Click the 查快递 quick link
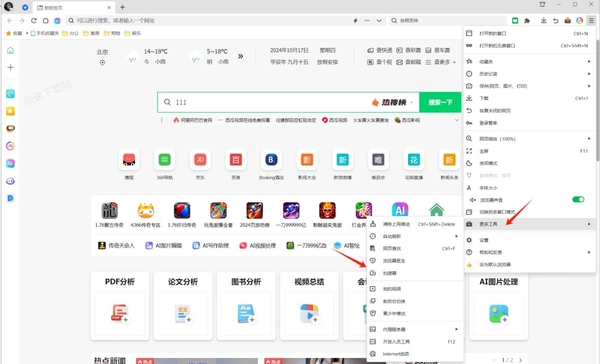 coord(380,50)
